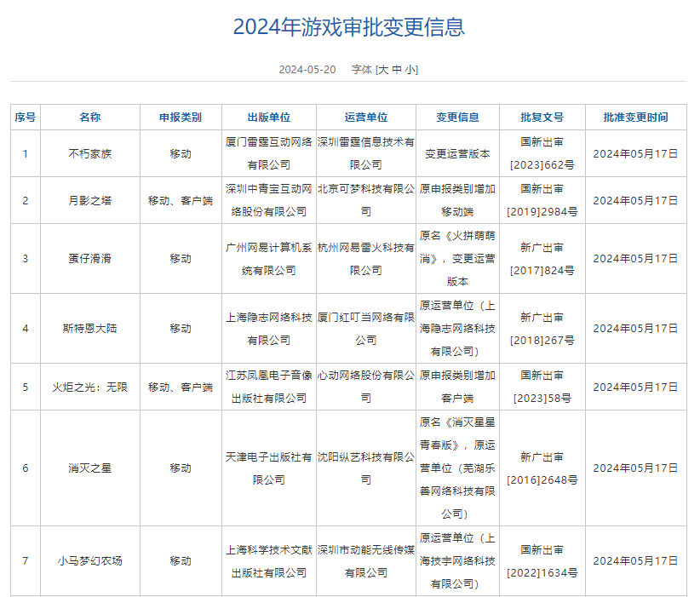700x597 pixels.
Task: Click the 序号 column header
Action: pyautogui.click(x=26, y=118)
